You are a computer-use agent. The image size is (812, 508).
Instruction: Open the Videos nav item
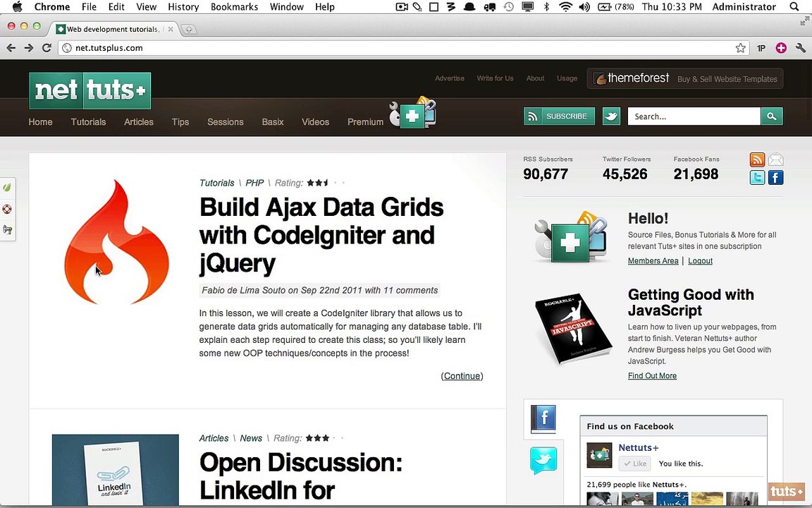pyautogui.click(x=315, y=122)
